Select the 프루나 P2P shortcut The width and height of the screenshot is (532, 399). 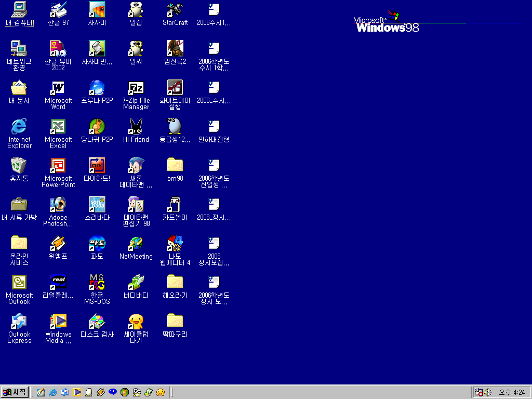pos(97,92)
